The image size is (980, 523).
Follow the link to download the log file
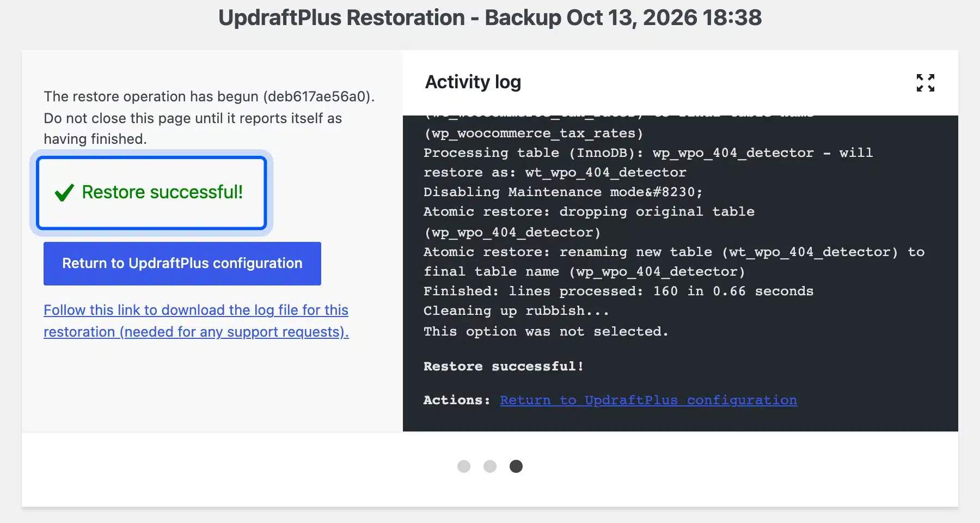point(196,321)
